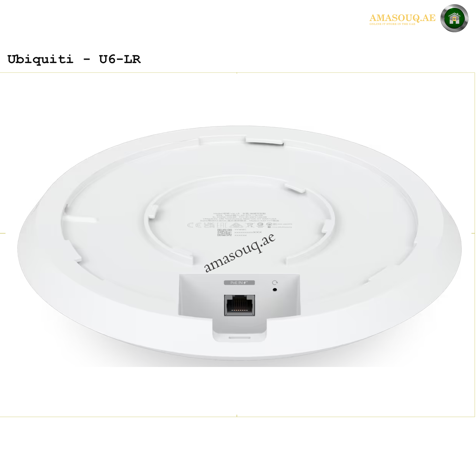The image size is (476, 459).
Task: Click the triangular certification symbol on label
Action: click(x=236, y=225)
